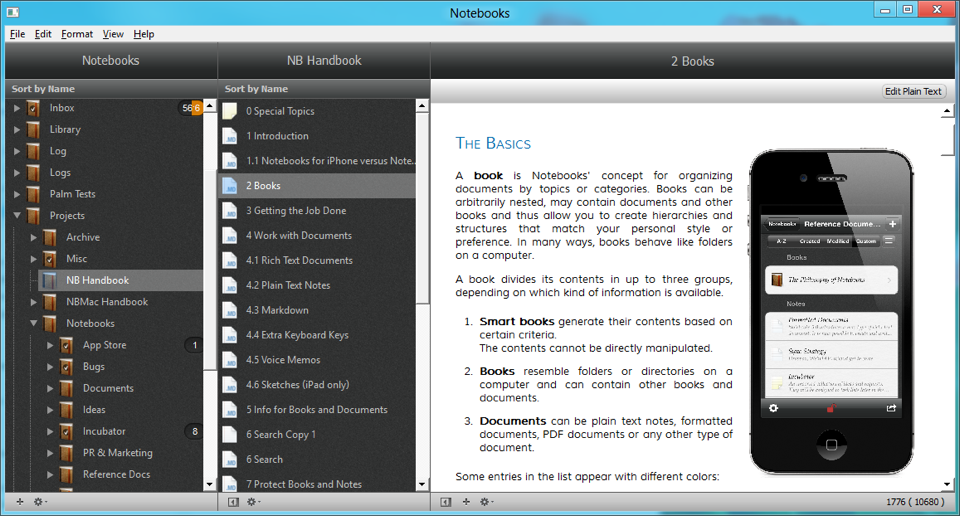Click the "1776 ( 10680 )" word count
Viewport: 960px width, 516px height.
[915, 502]
